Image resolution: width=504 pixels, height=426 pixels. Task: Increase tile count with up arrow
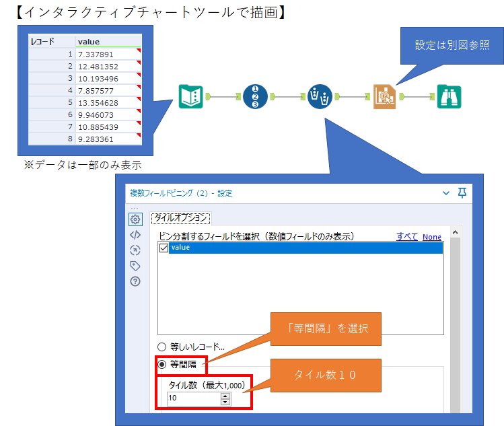click(225, 396)
